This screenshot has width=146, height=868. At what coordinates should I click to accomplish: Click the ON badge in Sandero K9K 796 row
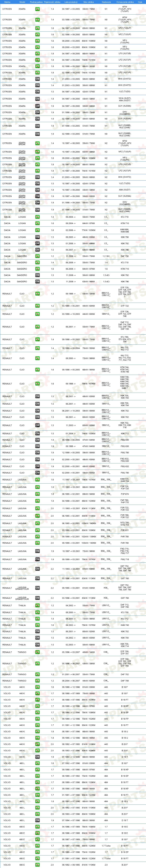pos(37,282)
